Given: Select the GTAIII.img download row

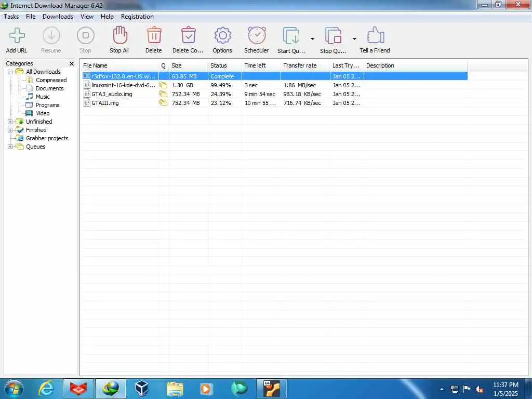Looking at the screenshot, I should pyautogui.click(x=275, y=103).
